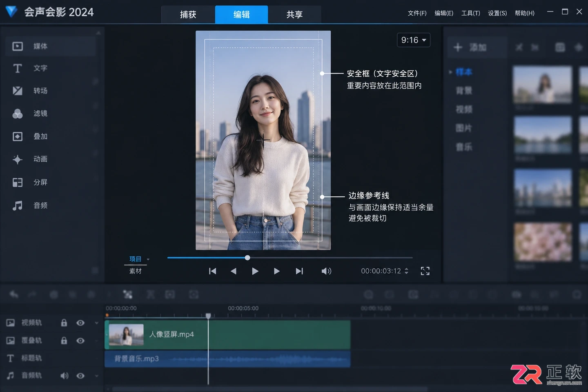The image size is (588, 392).
Task: Select the 背景 library category
Action: 464,91
